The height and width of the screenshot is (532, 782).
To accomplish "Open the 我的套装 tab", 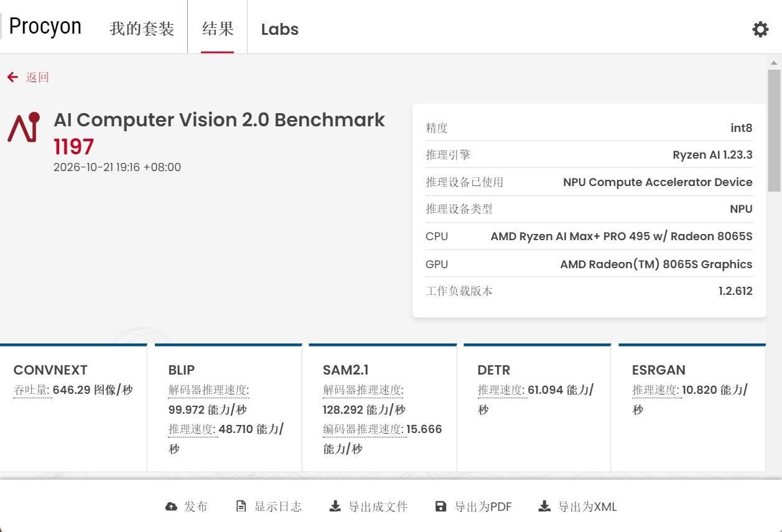I will click(142, 29).
